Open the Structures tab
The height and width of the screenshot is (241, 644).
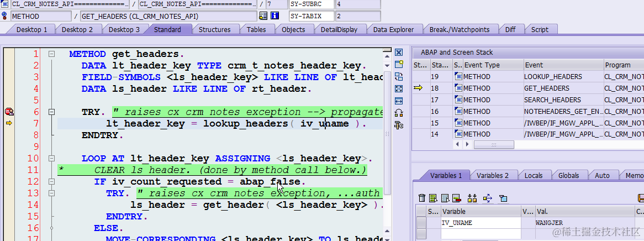214,30
